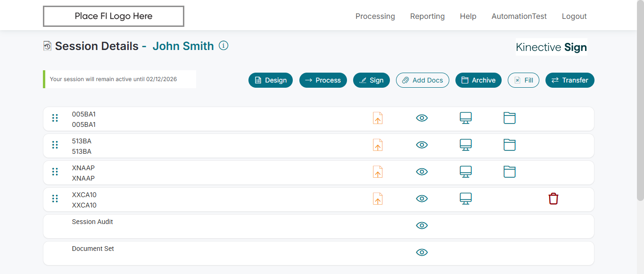
Task: Preview the Document Set with eye icon
Action: pyautogui.click(x=422, y=252)
